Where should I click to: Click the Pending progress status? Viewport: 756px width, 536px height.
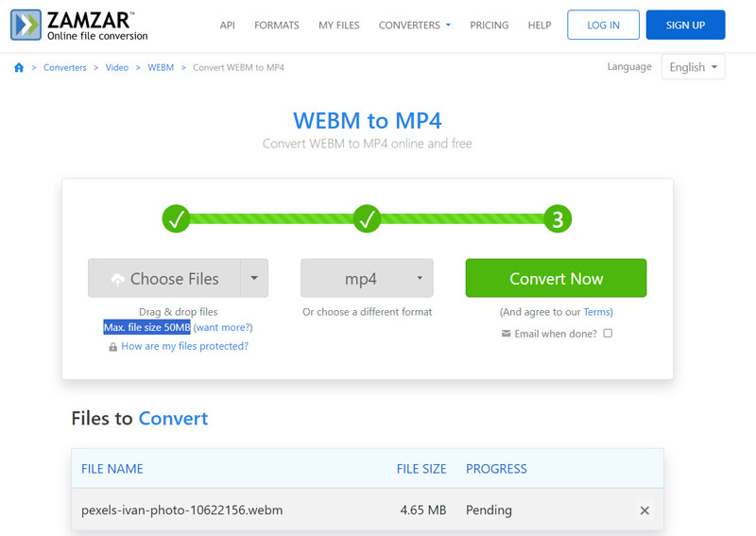[489, 510]
